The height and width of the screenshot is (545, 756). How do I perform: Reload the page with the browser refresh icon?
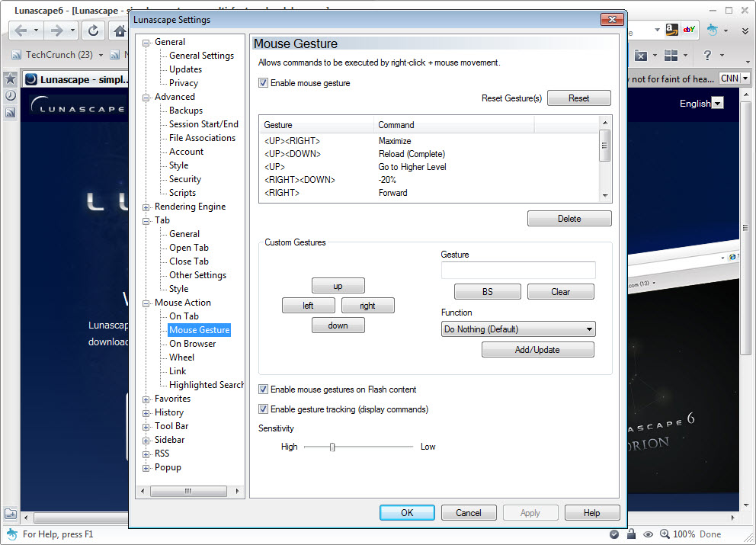[x=93, y=30]
